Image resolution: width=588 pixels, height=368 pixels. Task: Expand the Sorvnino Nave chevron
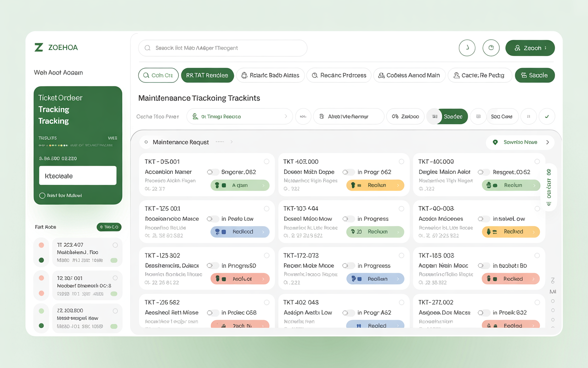tap(548, 143)
